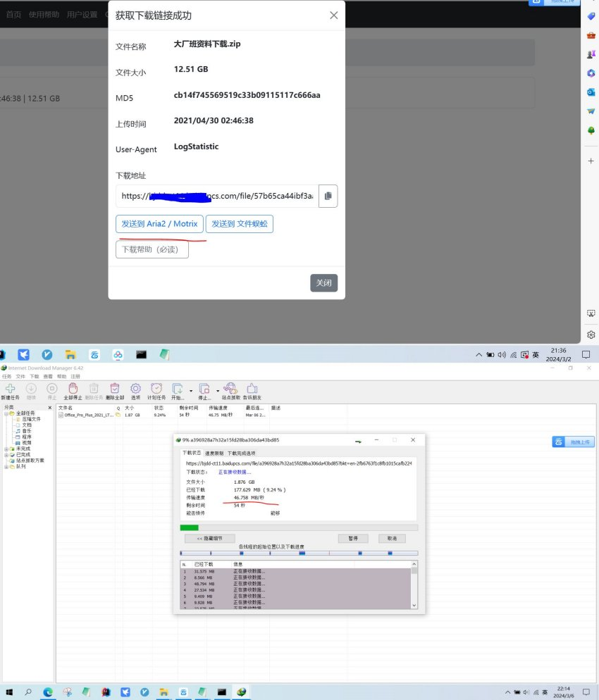
Task: Open dropdown arrow next to 停止 queue button
Action: point(217,390)
